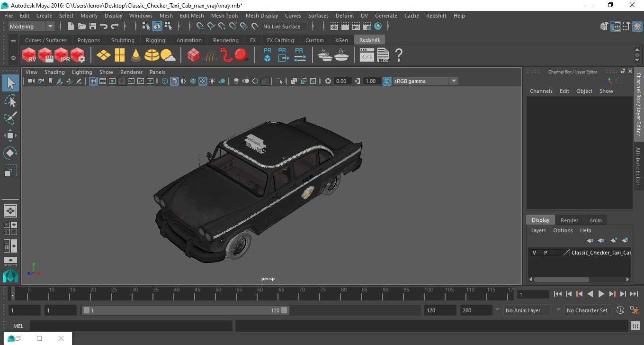Toggle viewport grid display icon
644x345 pixels.
tap(93, 81)
